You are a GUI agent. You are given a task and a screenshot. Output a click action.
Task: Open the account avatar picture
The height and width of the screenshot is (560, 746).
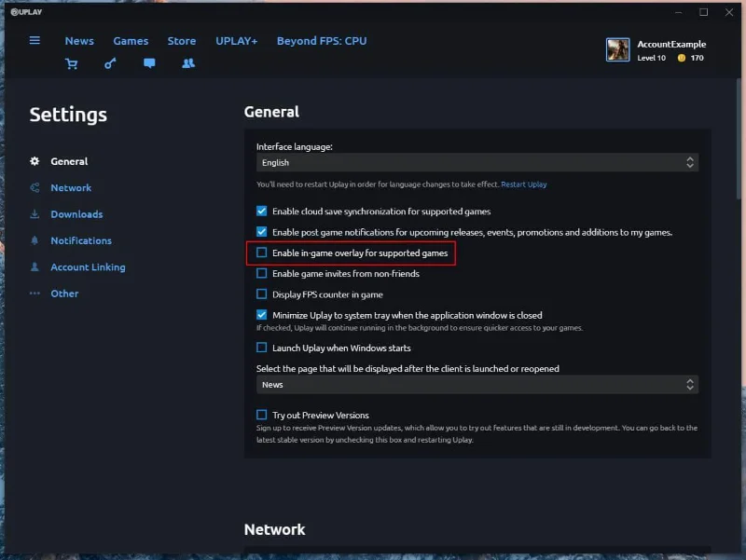[617, 49]
